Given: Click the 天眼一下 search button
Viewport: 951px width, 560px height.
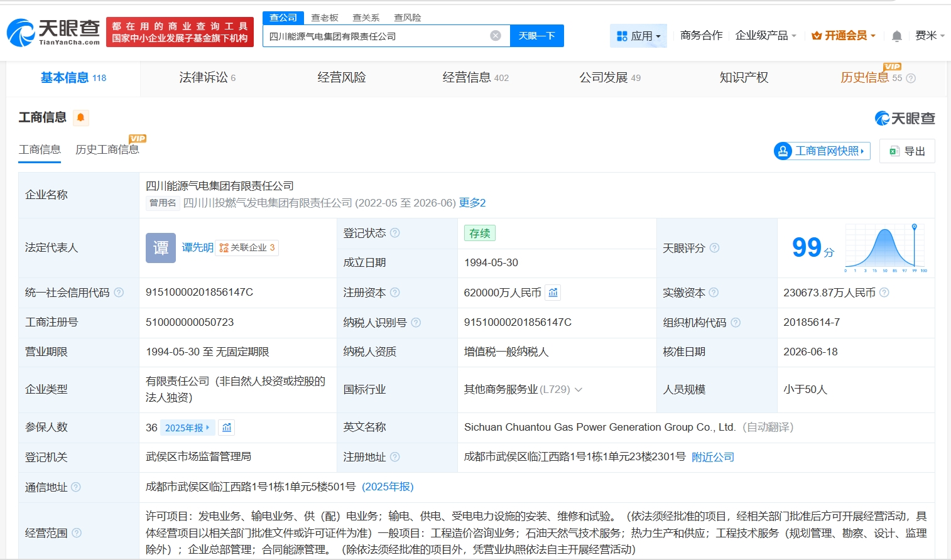Looking at the screenshot, I should point(537,36).
